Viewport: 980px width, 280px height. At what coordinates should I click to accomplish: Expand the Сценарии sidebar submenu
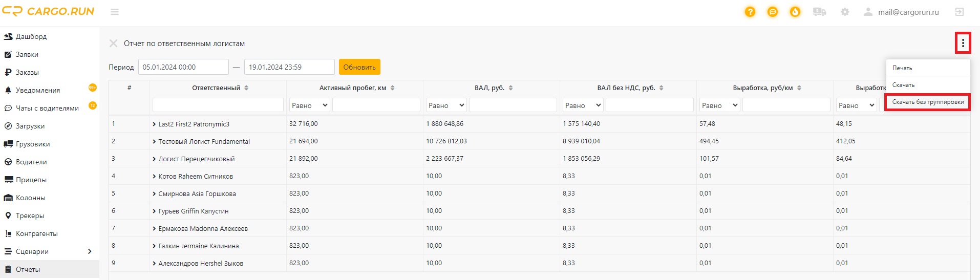click(x=90, y=251)
